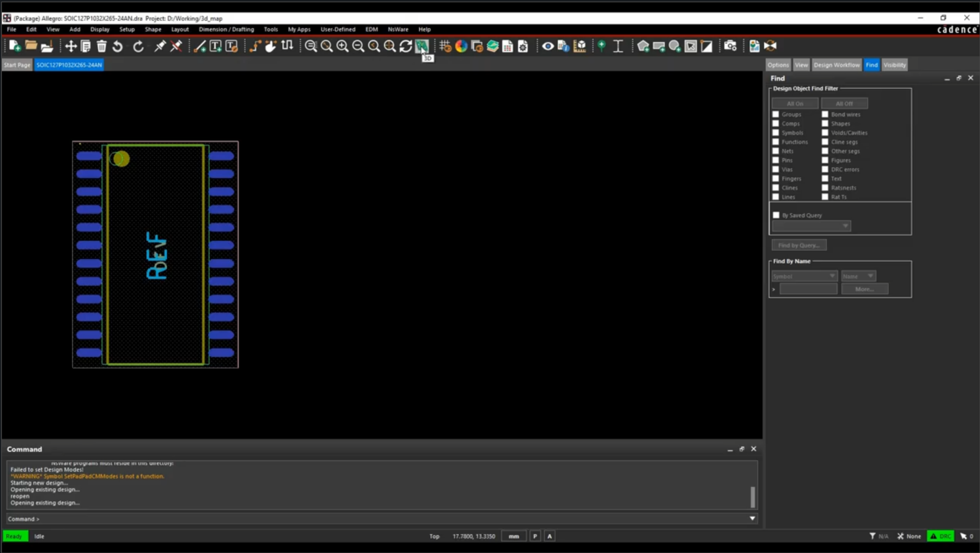Check the Shapes filter option
Image resolution: width=980 pixels, height=553 pixels.
coord(825,124)
